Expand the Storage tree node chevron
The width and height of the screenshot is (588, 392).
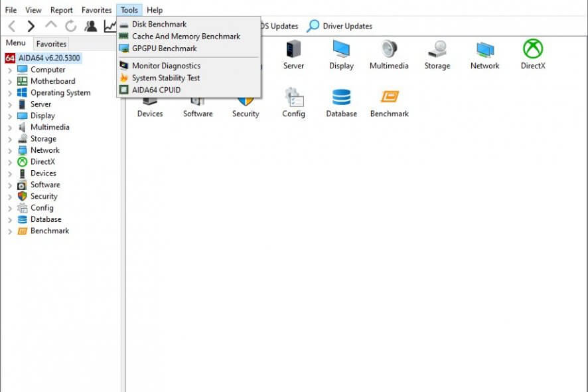point(10,140)
